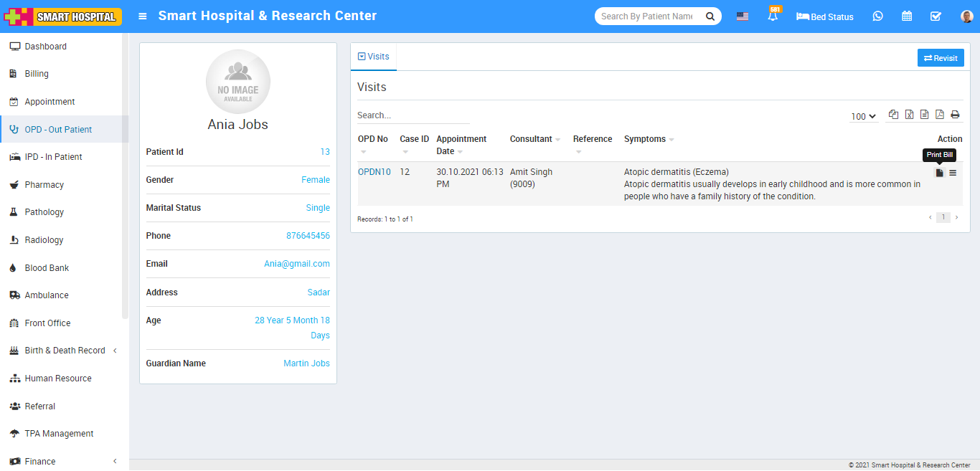Viewport: 980px width, 471px height.
Task: Expand Birth & Death Record menu
Action: [65, 351]
